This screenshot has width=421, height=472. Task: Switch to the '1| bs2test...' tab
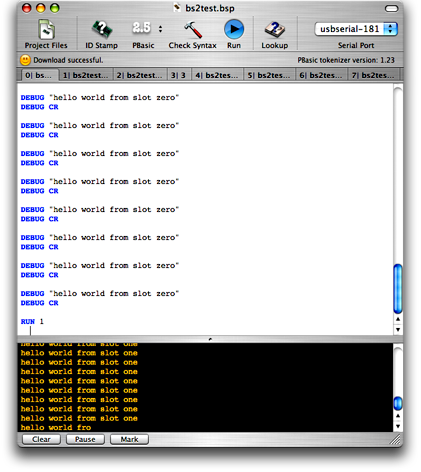pos(86,75)
